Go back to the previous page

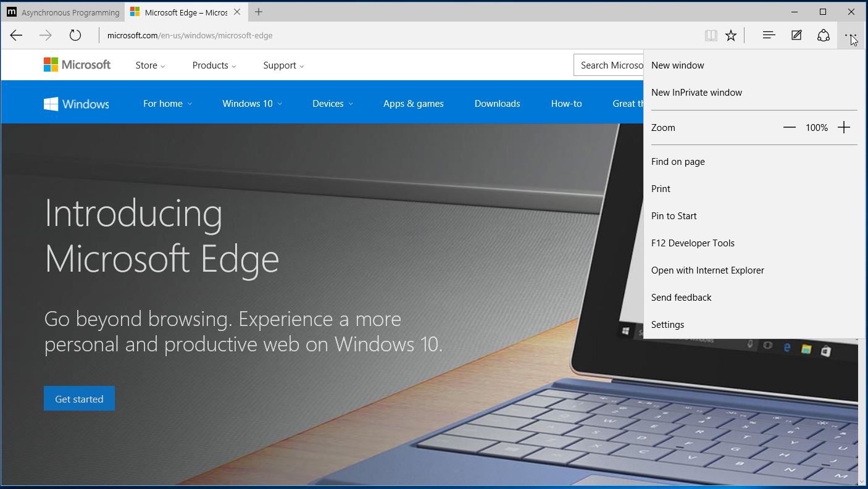coord(16,35)
